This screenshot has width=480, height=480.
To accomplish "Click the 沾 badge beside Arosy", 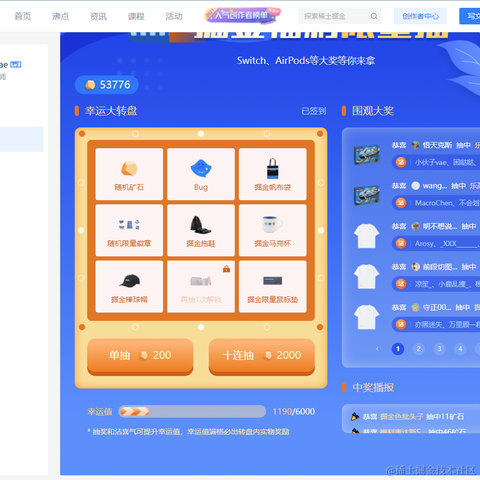I will pos(401,243).
